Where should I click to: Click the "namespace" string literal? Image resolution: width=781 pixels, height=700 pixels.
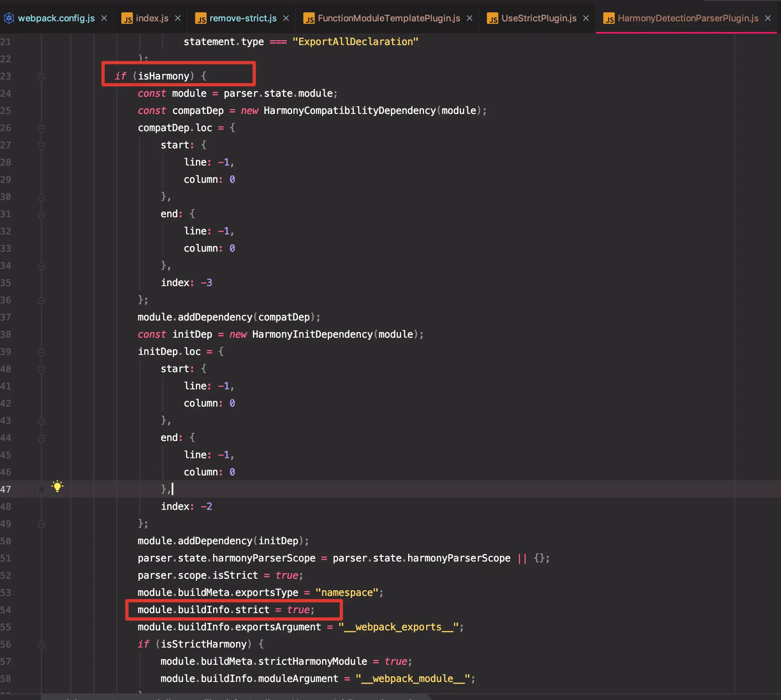tap(347, 593)
